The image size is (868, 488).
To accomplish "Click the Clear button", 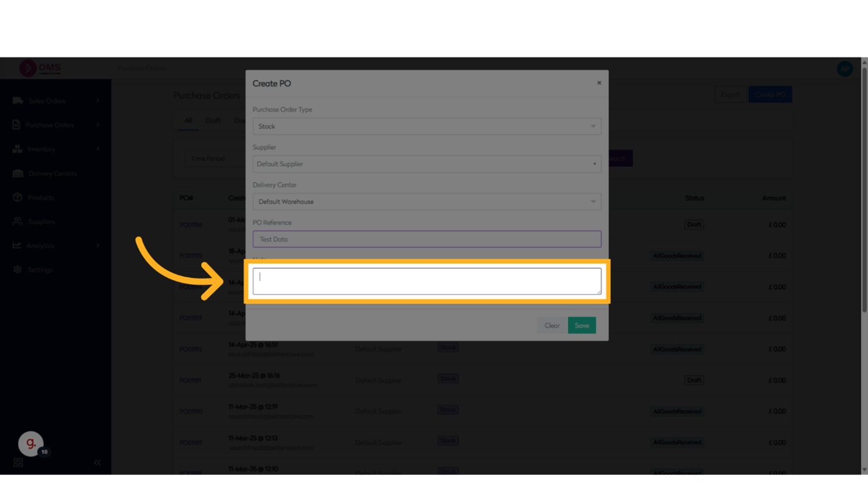I will (x=552, y=325).
